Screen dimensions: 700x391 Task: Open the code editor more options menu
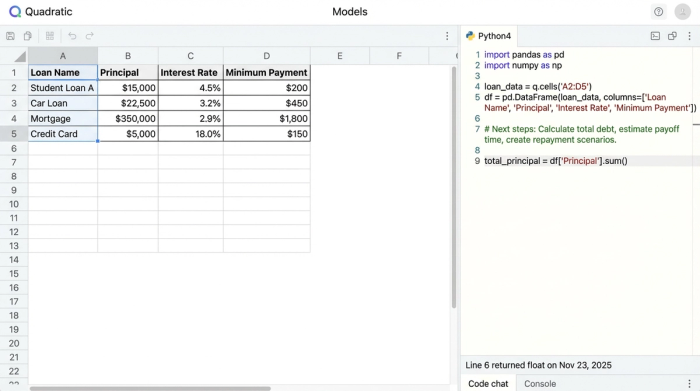pyautogui.click(x=689, y=36)
